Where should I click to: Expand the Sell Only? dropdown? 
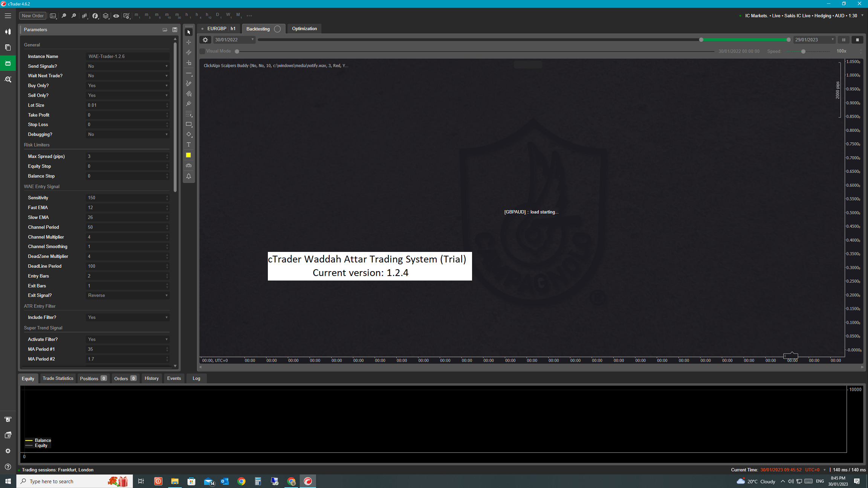tap(127, 95)
